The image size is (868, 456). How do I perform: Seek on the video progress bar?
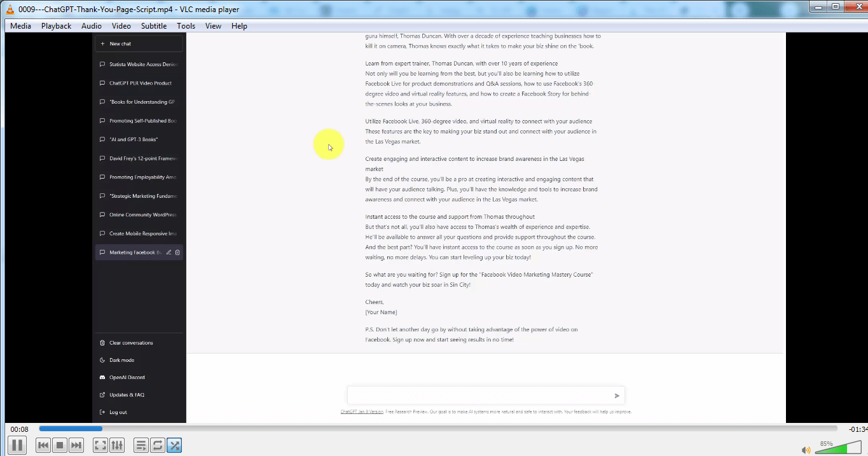438,429
